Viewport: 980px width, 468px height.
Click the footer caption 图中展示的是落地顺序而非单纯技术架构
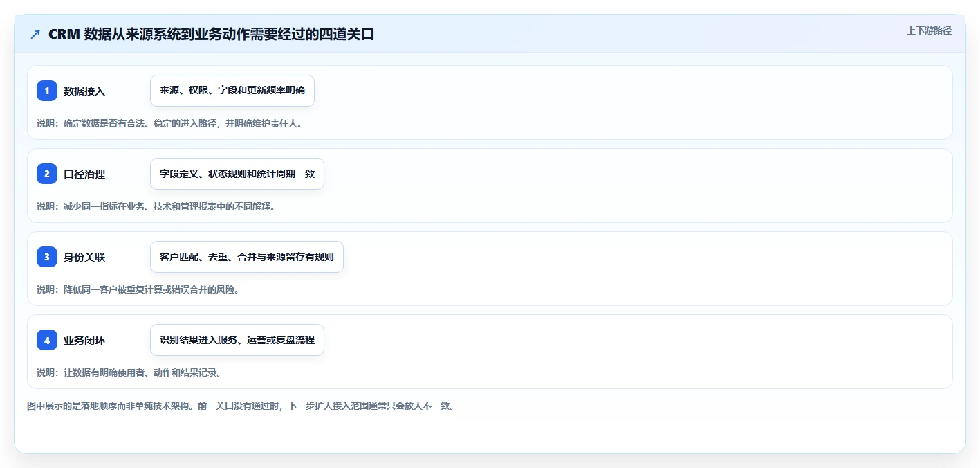click(x=241, y=406)
